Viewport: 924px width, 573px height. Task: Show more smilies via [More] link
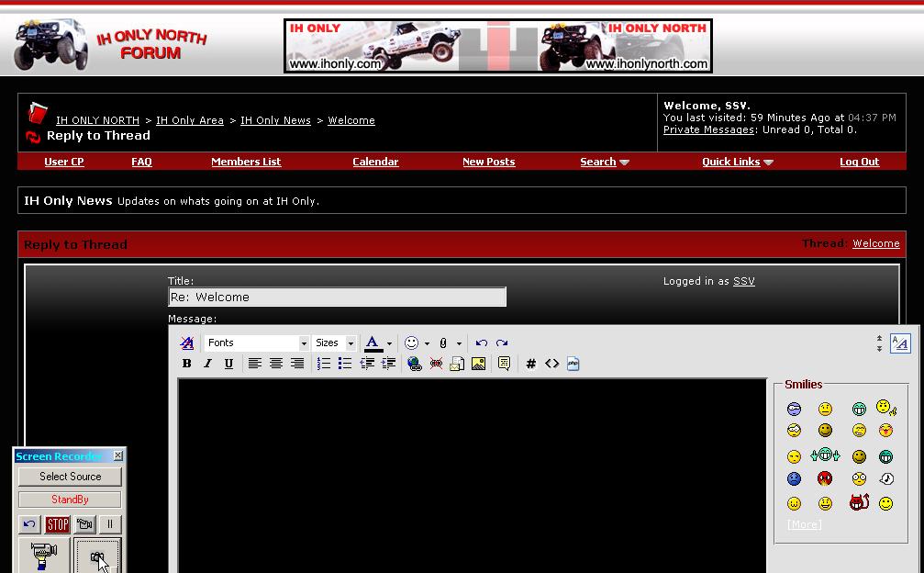pyautogui.click(x=805, y=524)
